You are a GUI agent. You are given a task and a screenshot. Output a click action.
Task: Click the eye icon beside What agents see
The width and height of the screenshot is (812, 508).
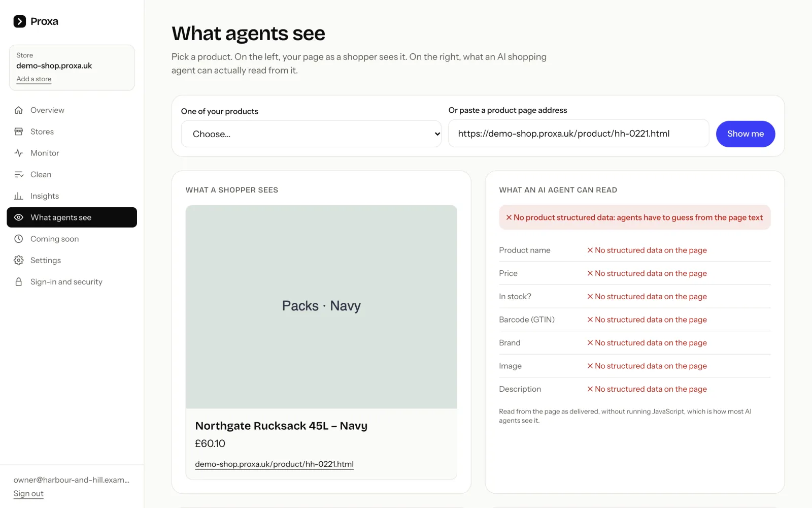tap(19, 217)
